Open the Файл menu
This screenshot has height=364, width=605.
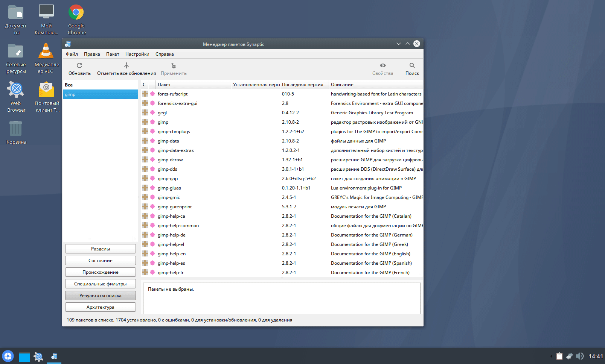click(72, 54)
